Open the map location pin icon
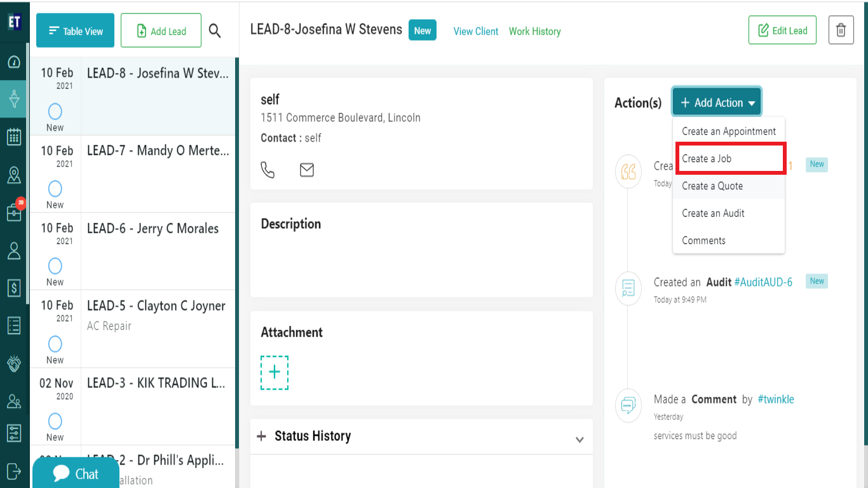Screen dimensions: 868x488 click(x=14, y=175)
